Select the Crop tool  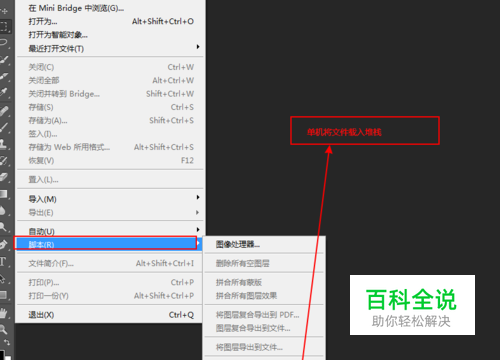click(x=4, y=76)
